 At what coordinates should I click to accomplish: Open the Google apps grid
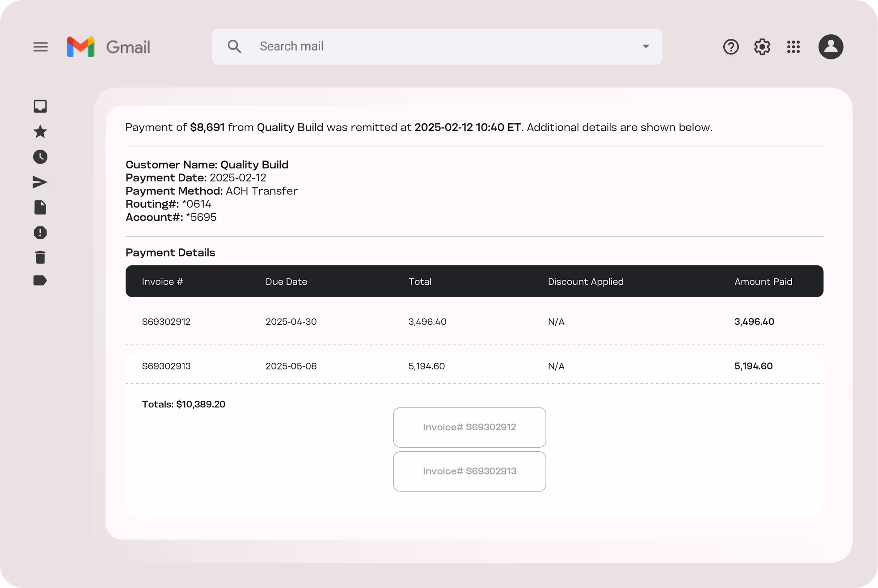[x=794, y=47]
